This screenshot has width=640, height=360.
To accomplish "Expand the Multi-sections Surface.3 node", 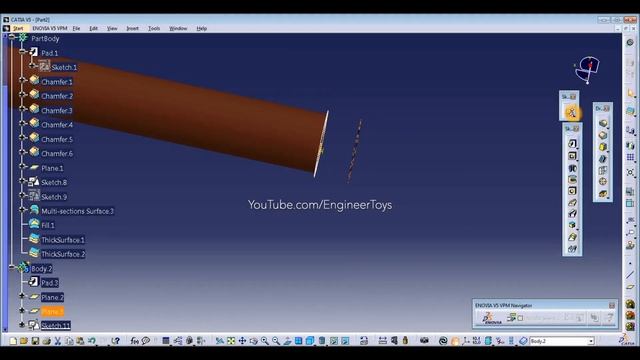I will click(23, 210).
